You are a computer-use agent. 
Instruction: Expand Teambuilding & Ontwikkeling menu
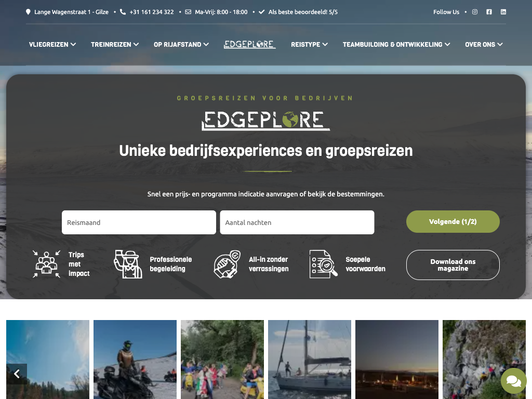396,45
